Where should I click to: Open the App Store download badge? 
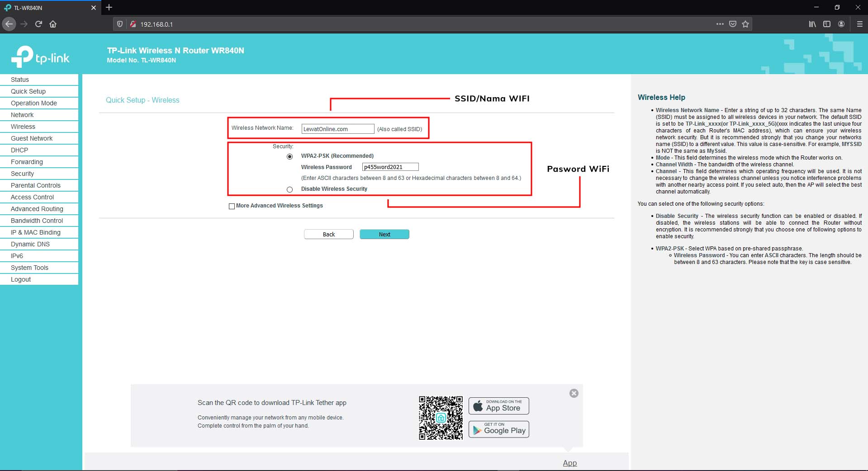tap(499, 406)
